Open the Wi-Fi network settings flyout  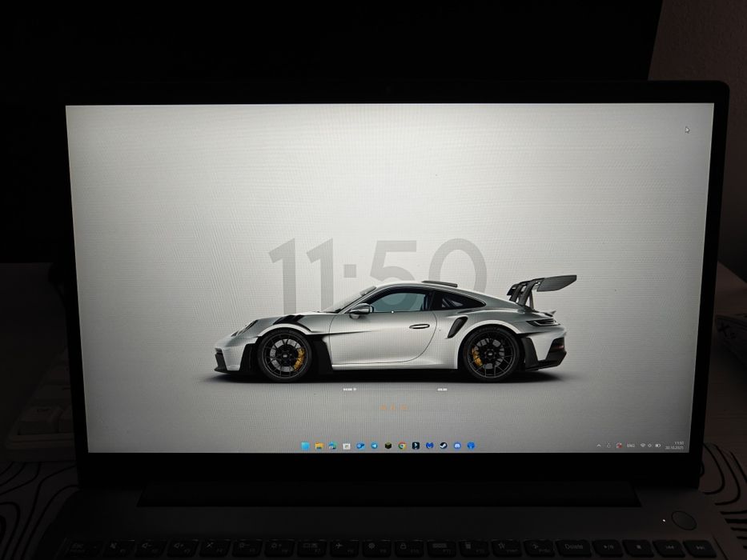[x=643, y=446]
